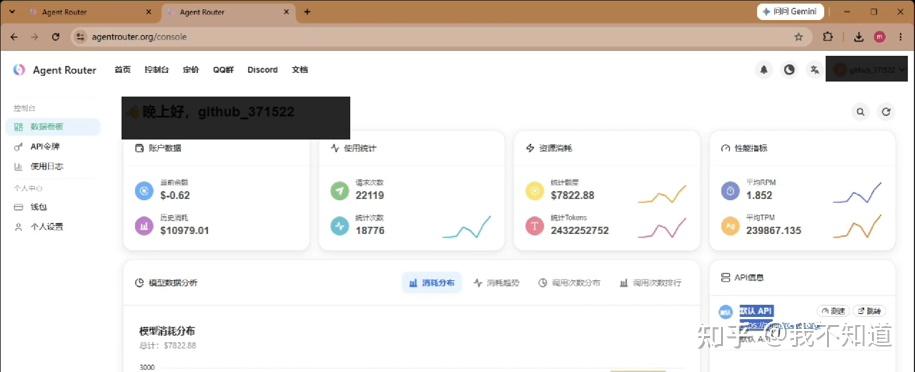915x372 pixels.
Task: View site information next to the URL
Action: click(81, 37)
